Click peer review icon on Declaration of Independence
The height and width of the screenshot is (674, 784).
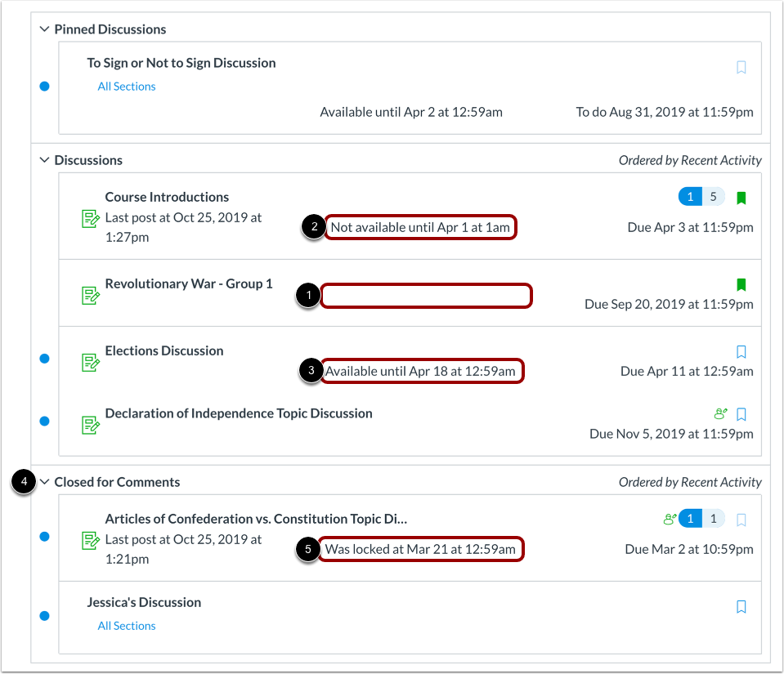click(720, 413)
